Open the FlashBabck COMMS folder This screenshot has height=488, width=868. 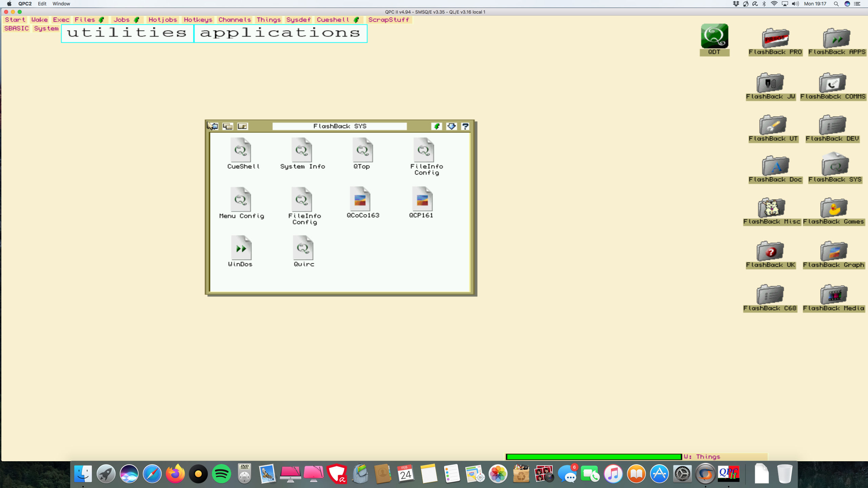832,83
